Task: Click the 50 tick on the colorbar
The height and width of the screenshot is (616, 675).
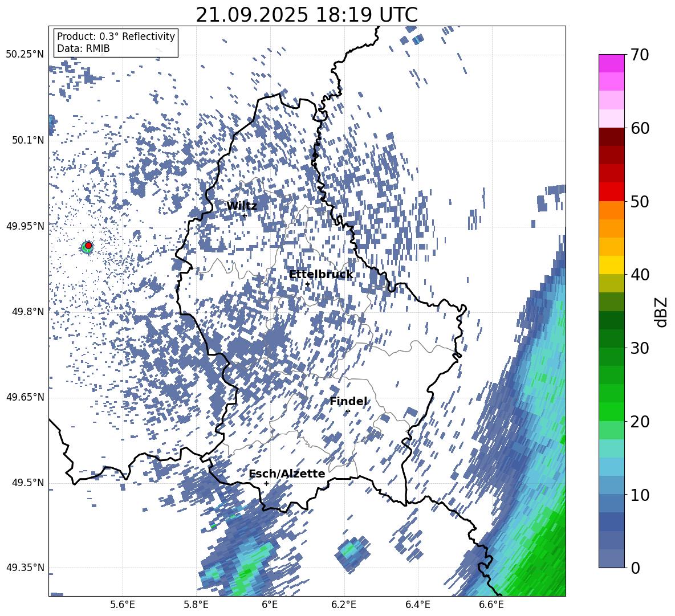Action: [639, 201]
